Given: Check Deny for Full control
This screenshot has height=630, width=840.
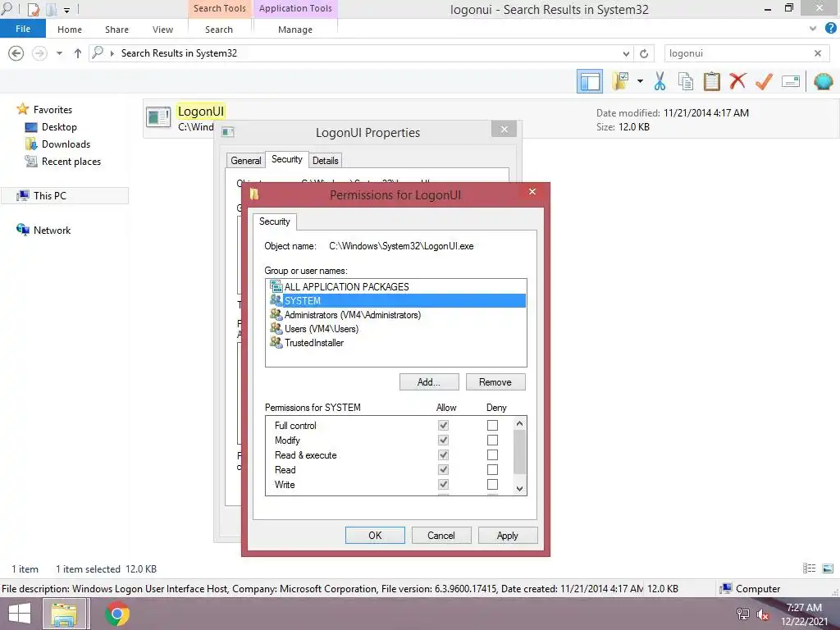Looking at the screenshot, I should pyautogui.click(x=492, y=426).
